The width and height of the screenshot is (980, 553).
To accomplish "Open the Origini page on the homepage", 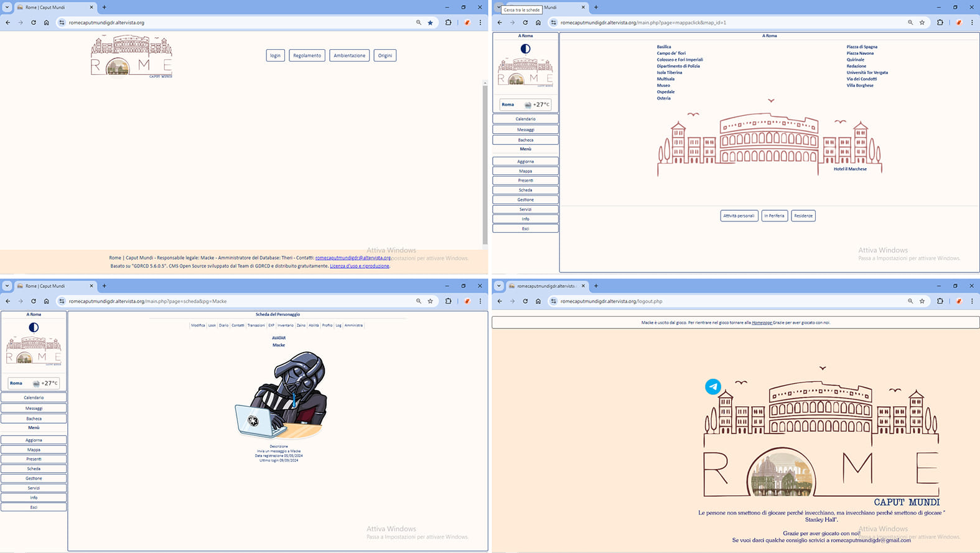I will coord(385,55).
